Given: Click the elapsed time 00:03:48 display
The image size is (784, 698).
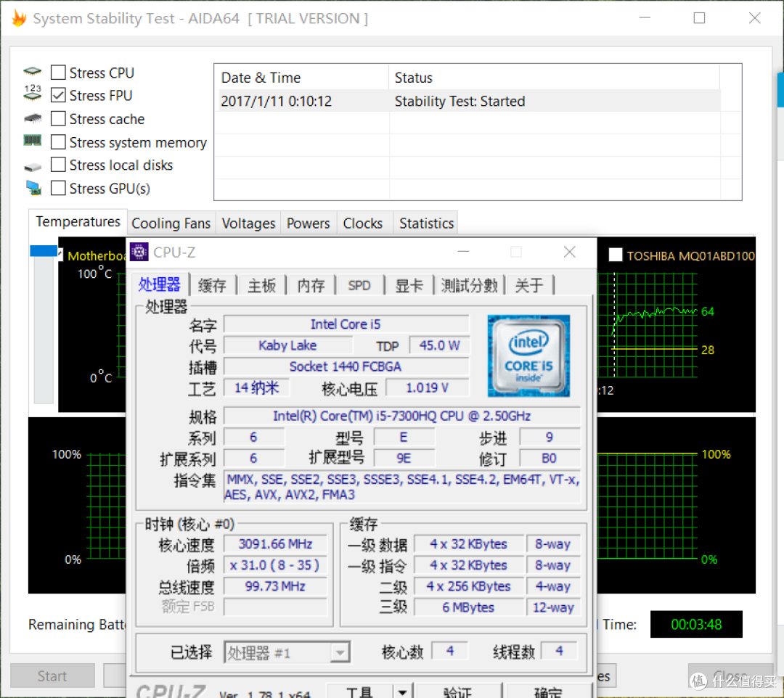Looking at the screenshot, I should pos(696,624).
